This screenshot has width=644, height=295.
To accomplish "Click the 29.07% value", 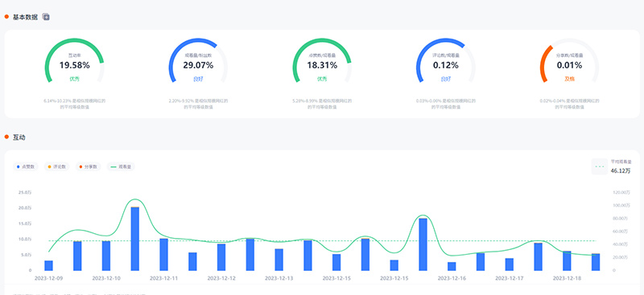I will (198, 65).
